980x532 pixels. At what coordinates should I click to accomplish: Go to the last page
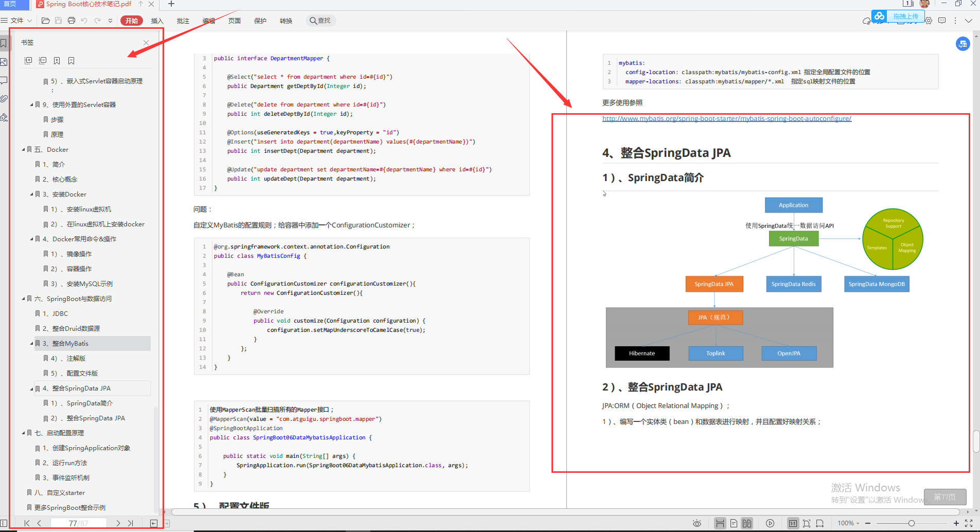pos(130,523)
